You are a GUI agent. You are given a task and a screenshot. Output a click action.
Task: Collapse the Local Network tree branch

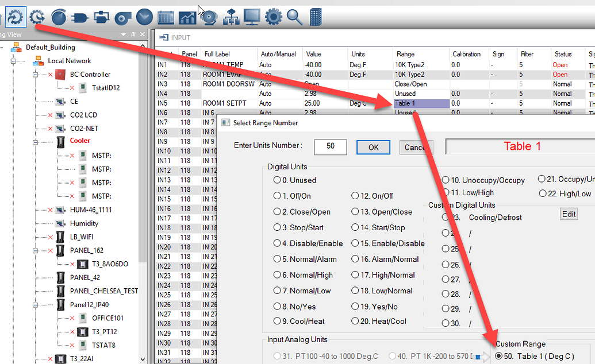pos(13,61)
